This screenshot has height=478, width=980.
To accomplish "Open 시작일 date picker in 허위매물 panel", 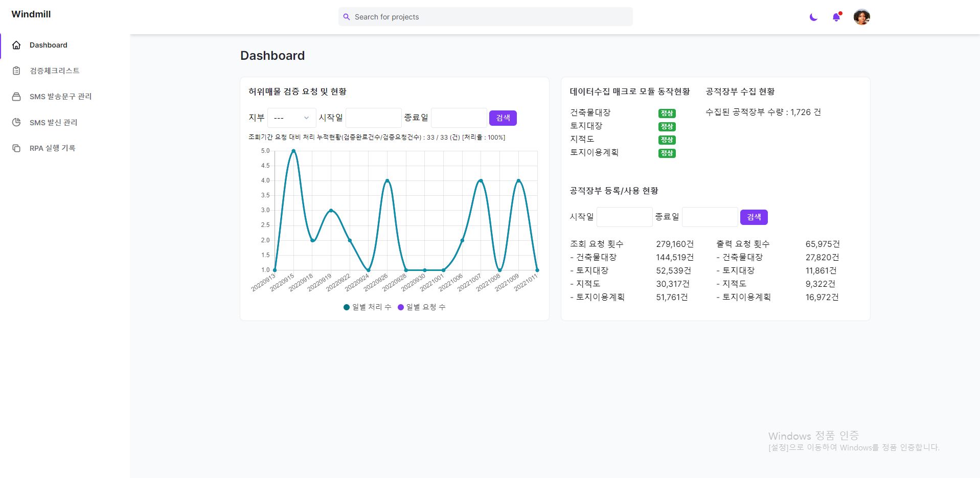I will (374, 118).
